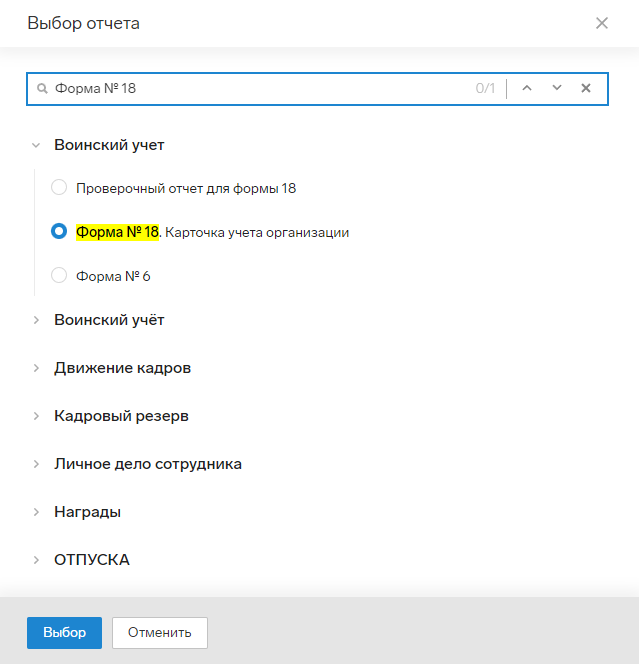This screenshot has height=664, width=639.
Task: Expand Личное дело сотрудника chevron
Action: tap(36, 464)
